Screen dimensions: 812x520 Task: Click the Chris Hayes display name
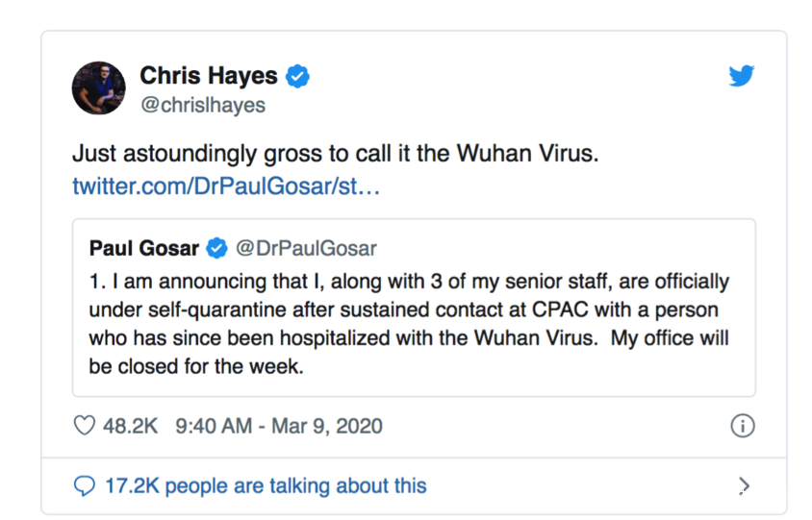click(210, 76)
